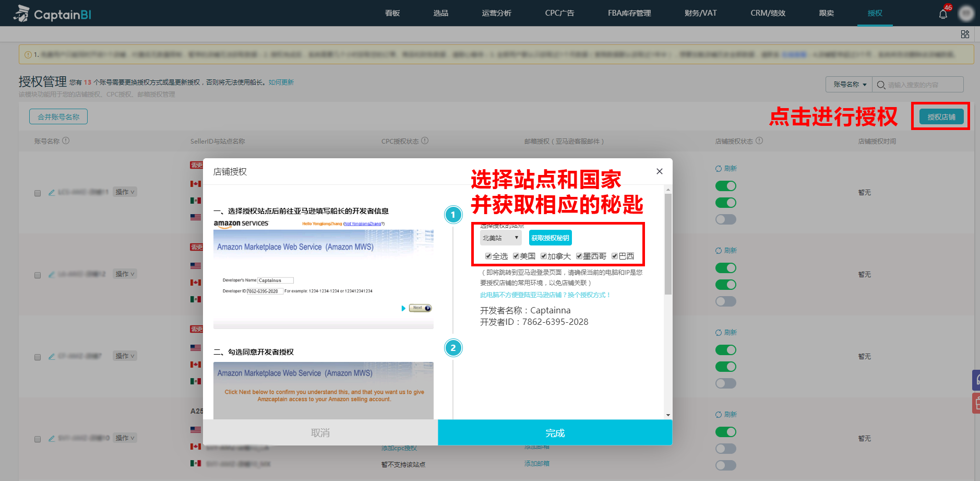This screenshot has width=980, height=481.
Task: Toggle the 全选 checkbox
Action: [488, 256]
